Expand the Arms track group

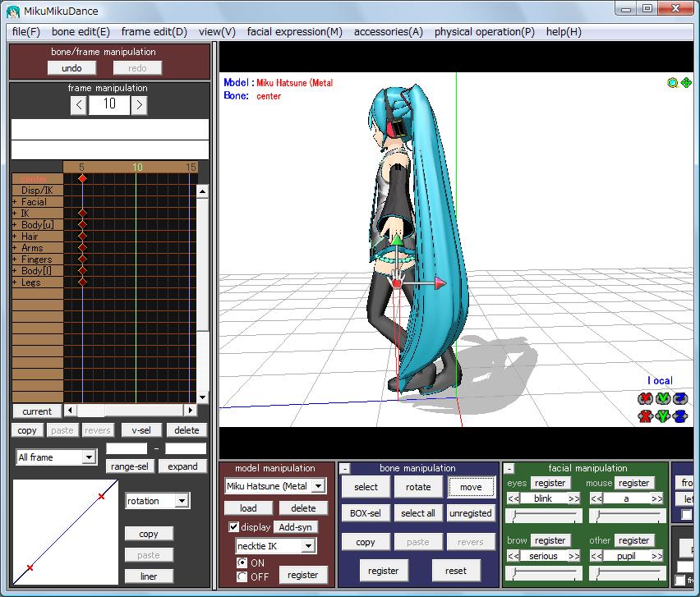click(x=15, y=248)
